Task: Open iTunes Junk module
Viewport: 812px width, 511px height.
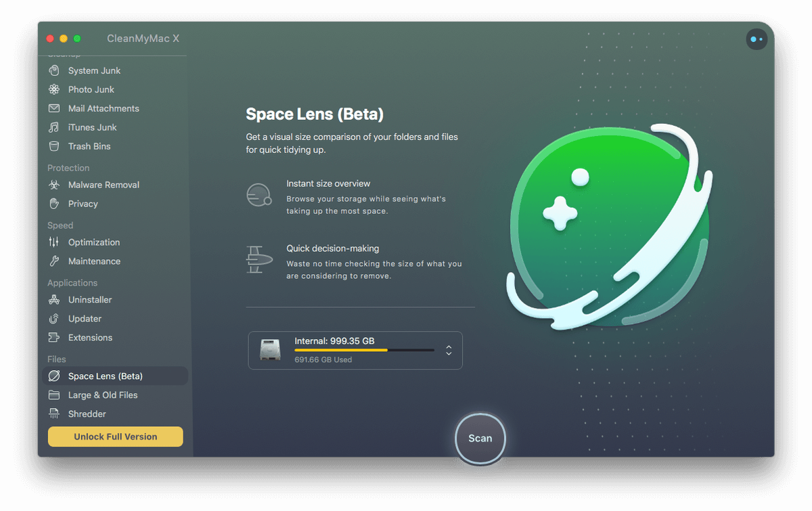Action: click(x=115, y=127)
